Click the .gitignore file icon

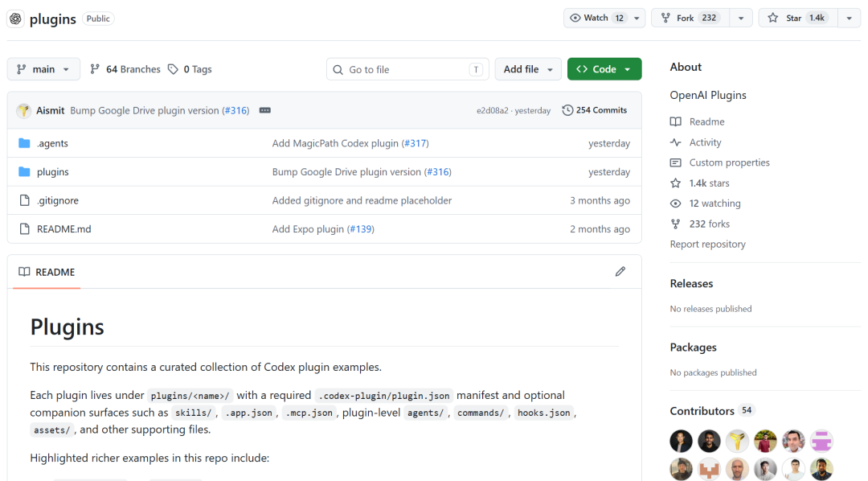tap(24, 200)
